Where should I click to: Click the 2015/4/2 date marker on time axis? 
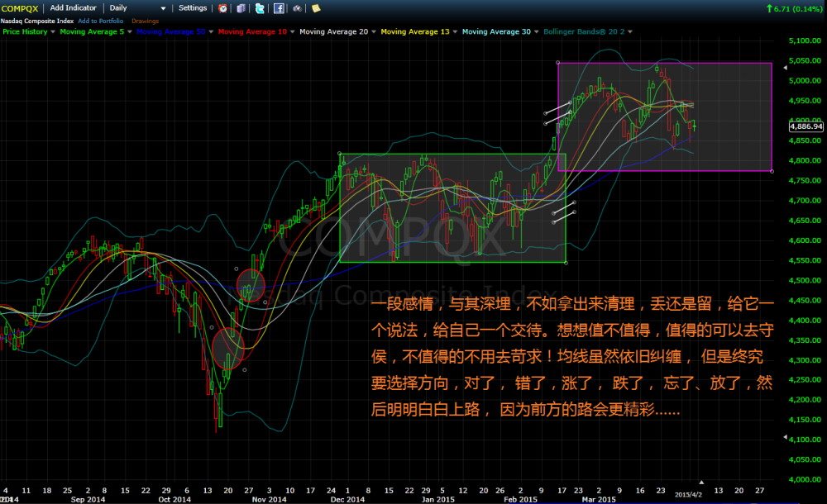pos(688,495)
